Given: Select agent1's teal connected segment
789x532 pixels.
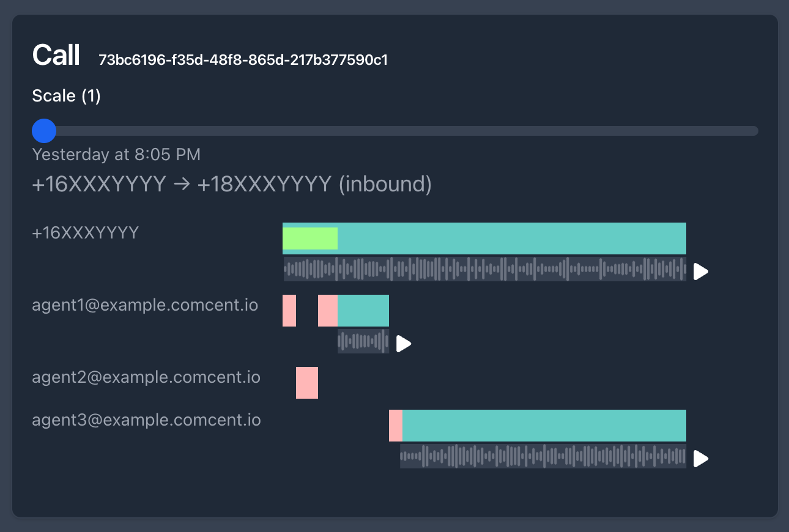Looking at the screenshot, I should (x=363, y=311).
